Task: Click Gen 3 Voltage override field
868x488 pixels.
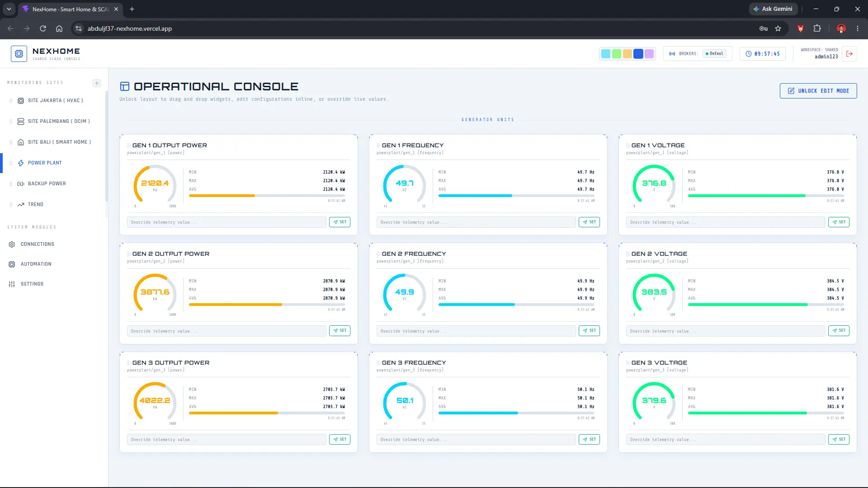Action: (x=726, y=440)
